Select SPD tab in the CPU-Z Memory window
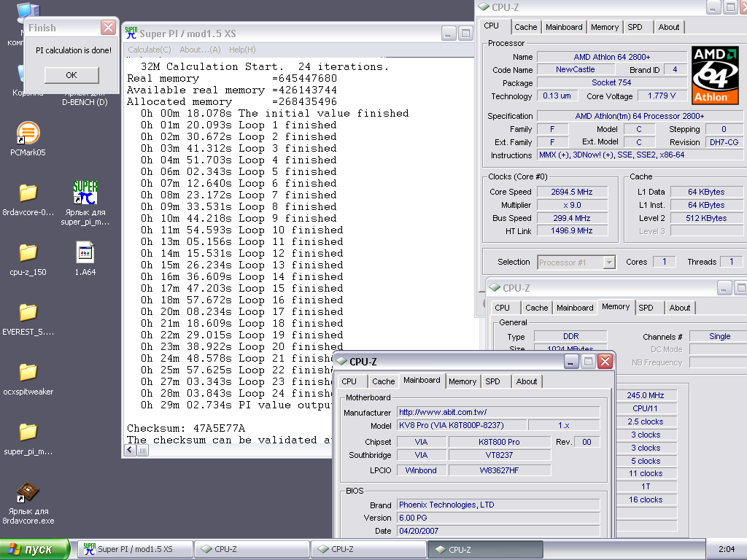The height and width of the screenshot is (560, 747). tap(646, 308)
